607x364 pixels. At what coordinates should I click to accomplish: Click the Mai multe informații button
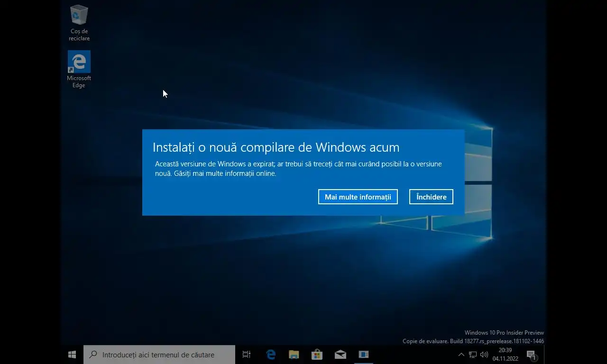pyautogui.click(x=358, y=197)
